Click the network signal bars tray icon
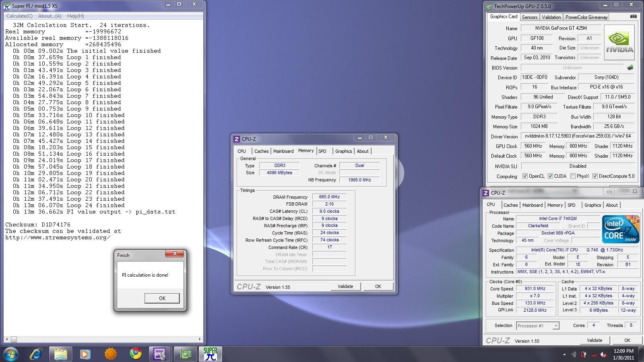The height and width of the screenshot is (362, 644). tap(594, 354)
